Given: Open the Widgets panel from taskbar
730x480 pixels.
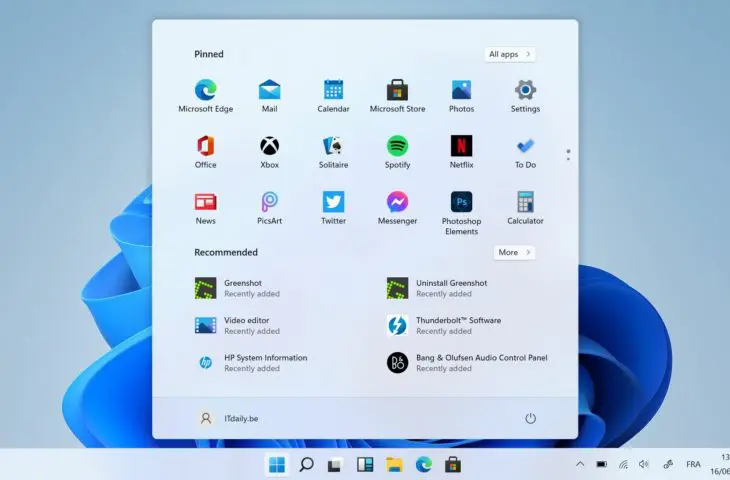Looking at the screenshot, I should pos(365,464).
